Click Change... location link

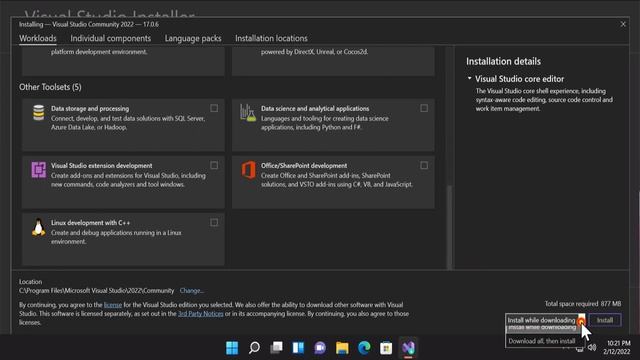(191, 291)
